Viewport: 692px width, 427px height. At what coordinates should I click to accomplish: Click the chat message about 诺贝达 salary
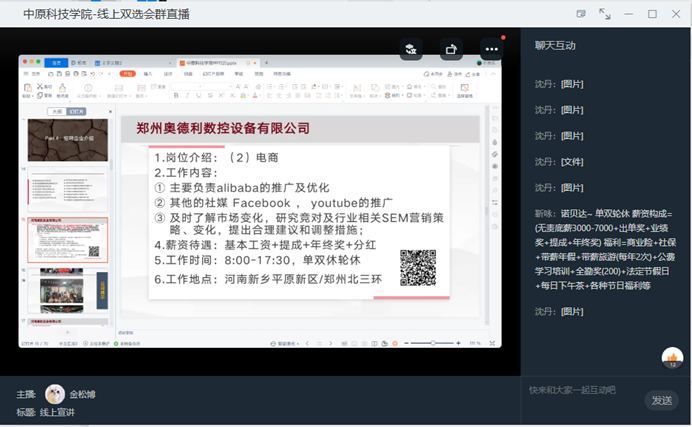(605, 250)
